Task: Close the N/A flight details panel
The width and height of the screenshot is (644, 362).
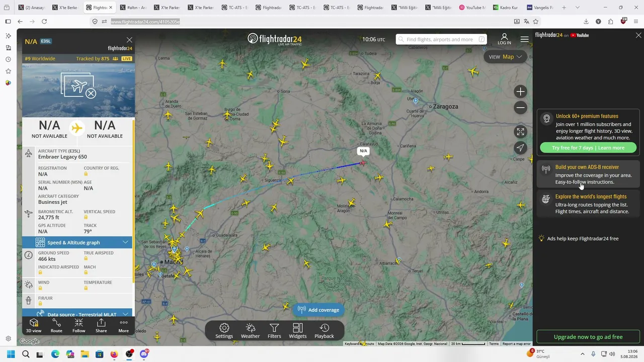Action: (129, 40)
